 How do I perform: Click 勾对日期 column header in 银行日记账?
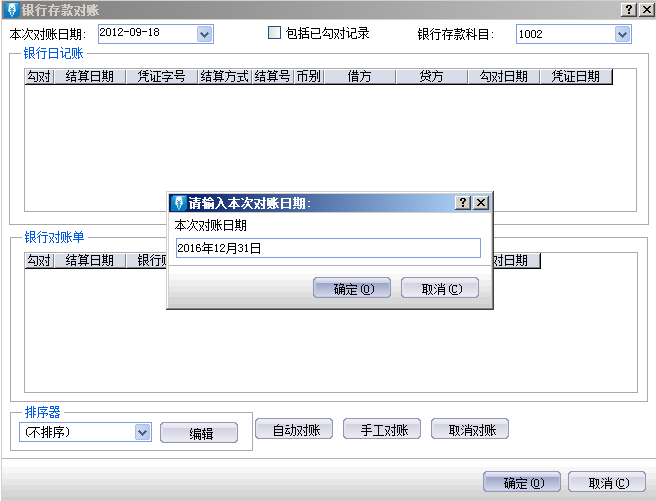click(x=504, y=77)
